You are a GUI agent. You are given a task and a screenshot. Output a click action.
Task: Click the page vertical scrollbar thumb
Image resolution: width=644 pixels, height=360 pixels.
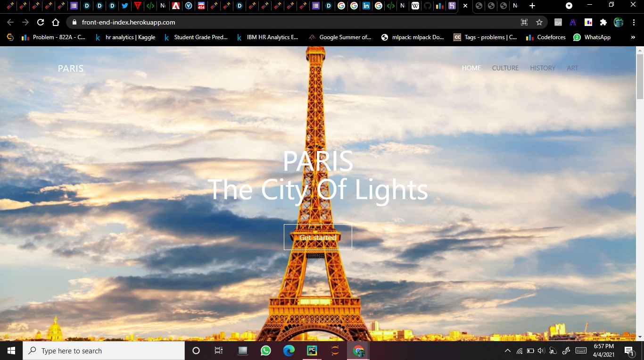pos(640,76)
